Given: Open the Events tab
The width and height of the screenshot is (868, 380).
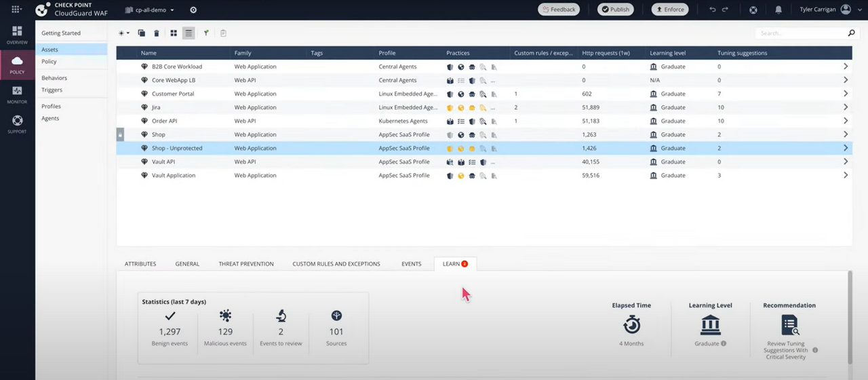Looking at the screenshot, I should (411, 264).
